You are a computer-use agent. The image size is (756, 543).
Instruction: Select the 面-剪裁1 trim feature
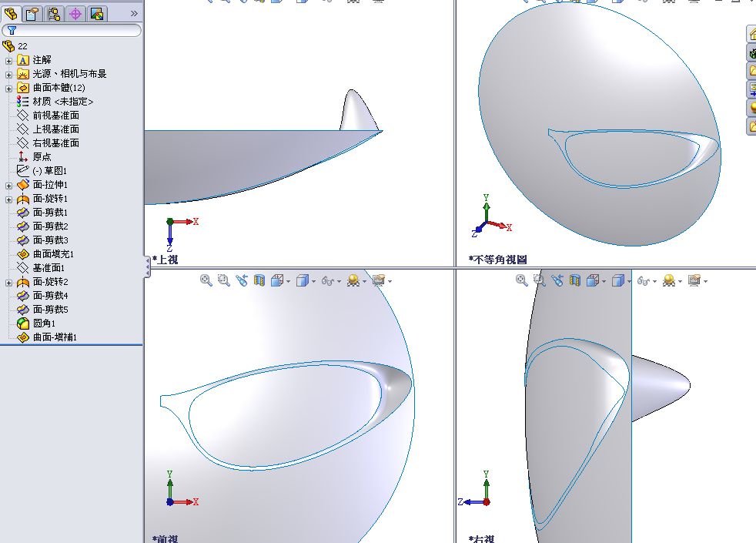pyautogui.click(x=42, y=212)
